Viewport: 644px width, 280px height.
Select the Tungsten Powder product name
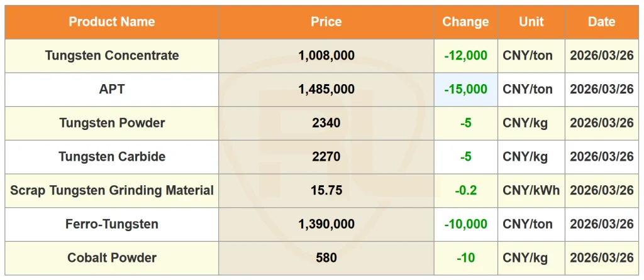click(x=112, y=123)
